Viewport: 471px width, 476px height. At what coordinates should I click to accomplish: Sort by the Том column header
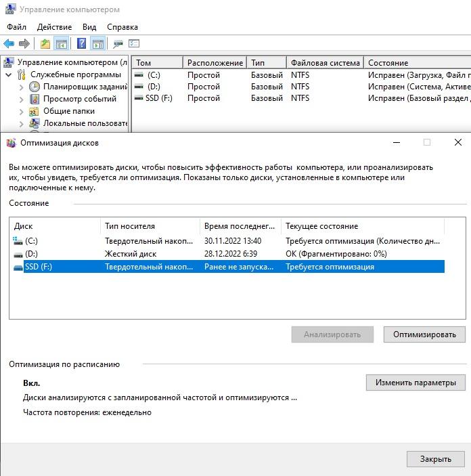(x=157, y=62)
